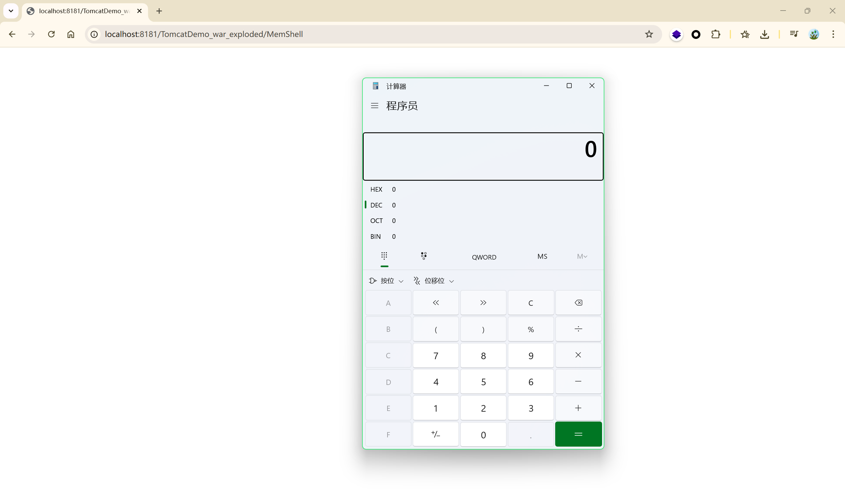This screenshot has height=504, width=845.
Task: Select OCT number base
Action: click(x=376, y=221)
